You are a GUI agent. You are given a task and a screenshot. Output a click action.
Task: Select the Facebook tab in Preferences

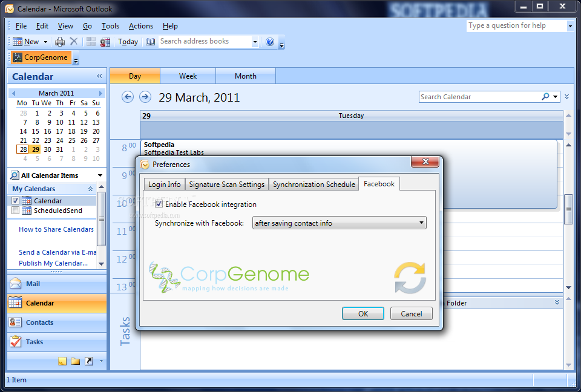[x=379, y=184]
